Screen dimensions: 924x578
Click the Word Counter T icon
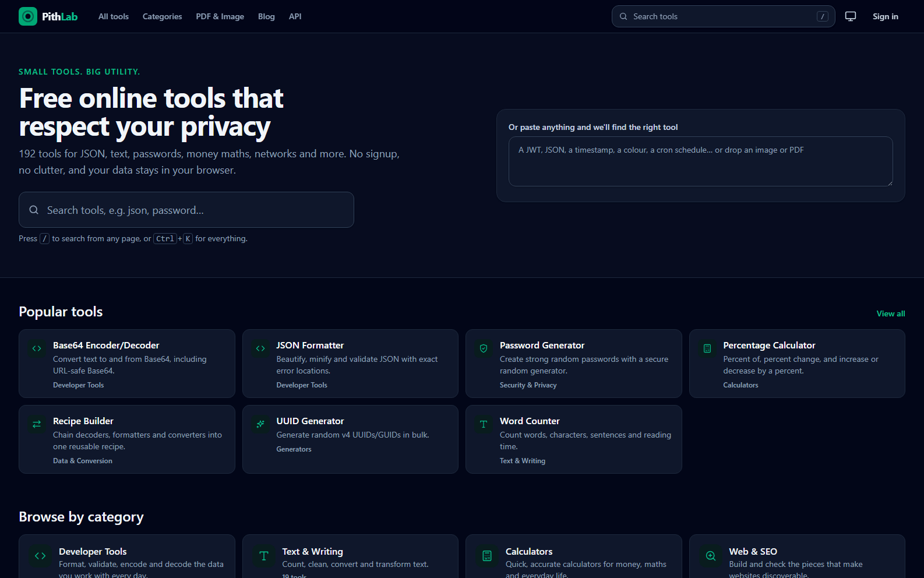[x=484, y=424]
